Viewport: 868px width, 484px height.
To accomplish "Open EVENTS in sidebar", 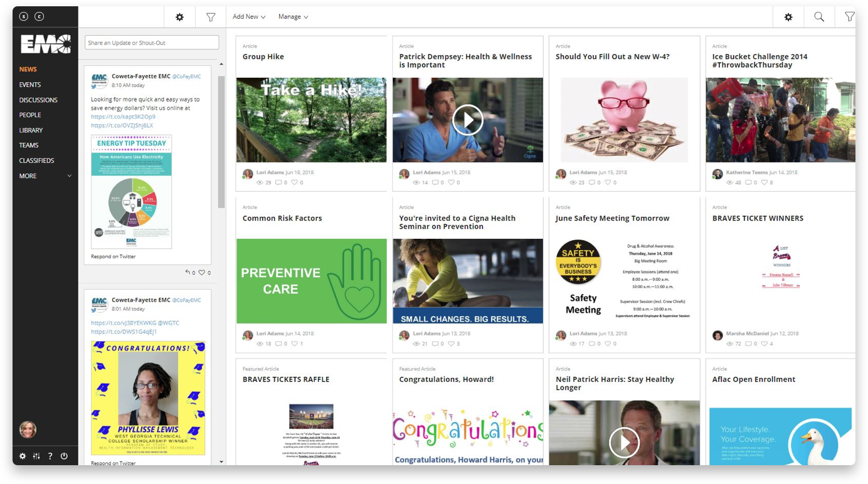I will click(29, 85).
